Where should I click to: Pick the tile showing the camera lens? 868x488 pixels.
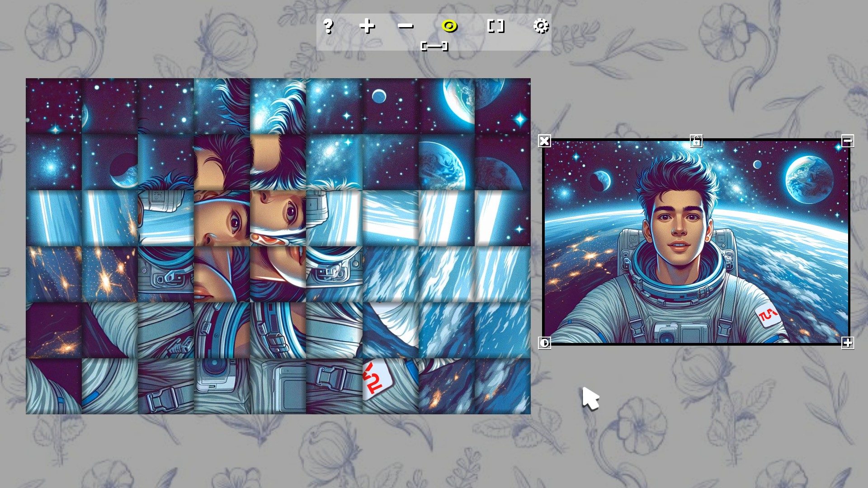[x=222, y=386]
